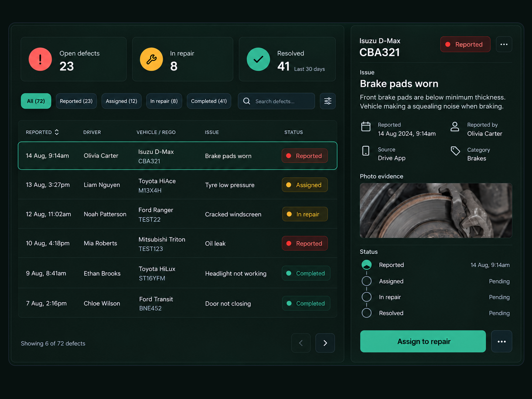This screenshot has width=532, height=399.
Task: Open the filter settings sliders icon
Action: (x=328, y=101)
